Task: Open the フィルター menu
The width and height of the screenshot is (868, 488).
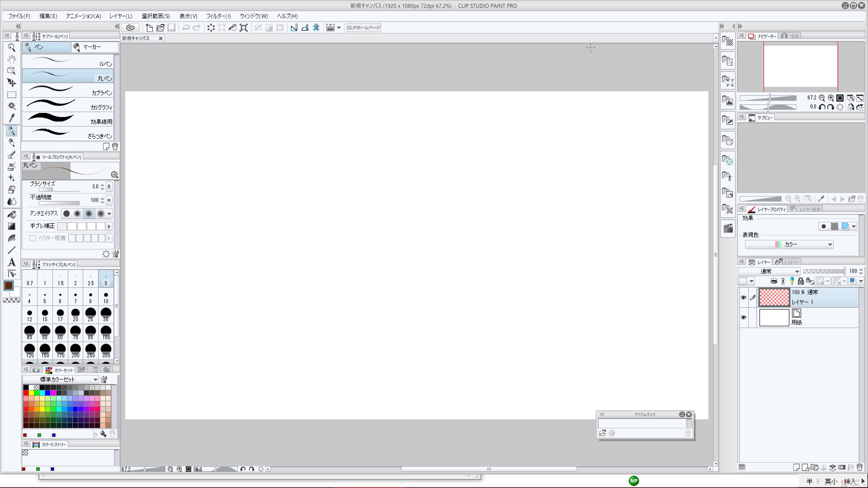Action: pos(218,16)
